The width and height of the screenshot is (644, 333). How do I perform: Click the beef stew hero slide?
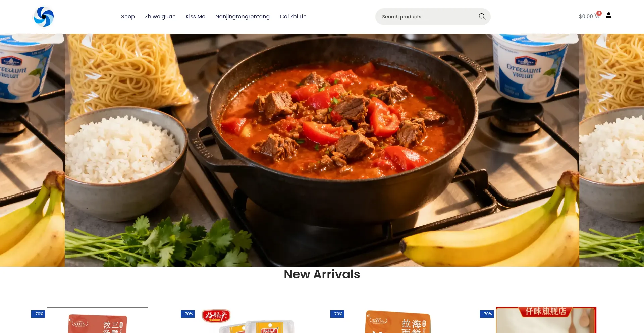click(322, 150)
